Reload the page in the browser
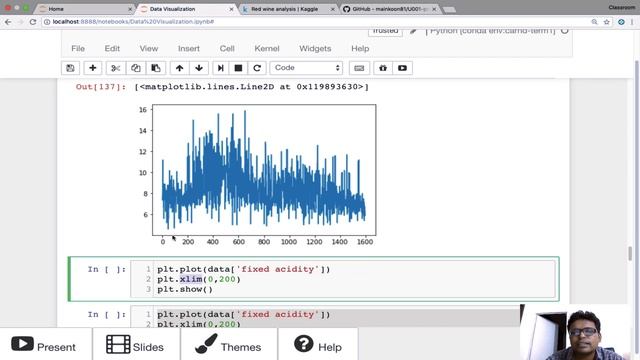Screen dimensions: 640x360 point(33,22)
